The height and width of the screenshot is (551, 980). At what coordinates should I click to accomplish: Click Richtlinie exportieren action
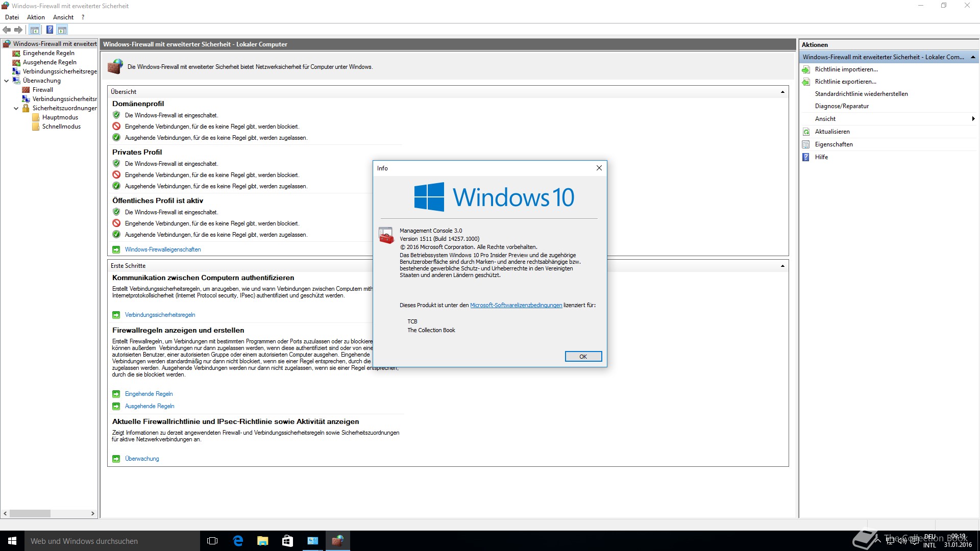click(845, 82)
